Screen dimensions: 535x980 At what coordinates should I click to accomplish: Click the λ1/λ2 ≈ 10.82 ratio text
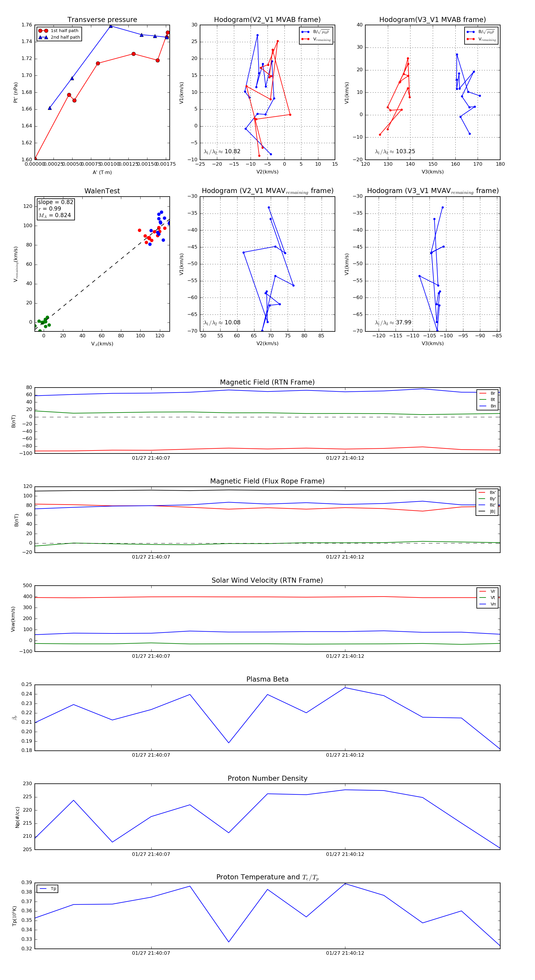(x=222, y=151)
